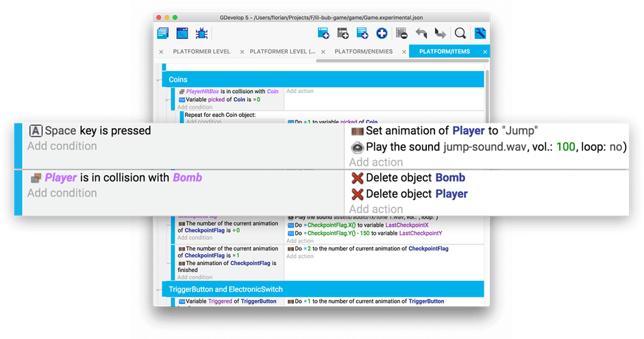Switch to the PLATFORM/ENEMIES tab
Viewport: 644px width, 339px height.
pyautogui.click(x=363, y=51)
